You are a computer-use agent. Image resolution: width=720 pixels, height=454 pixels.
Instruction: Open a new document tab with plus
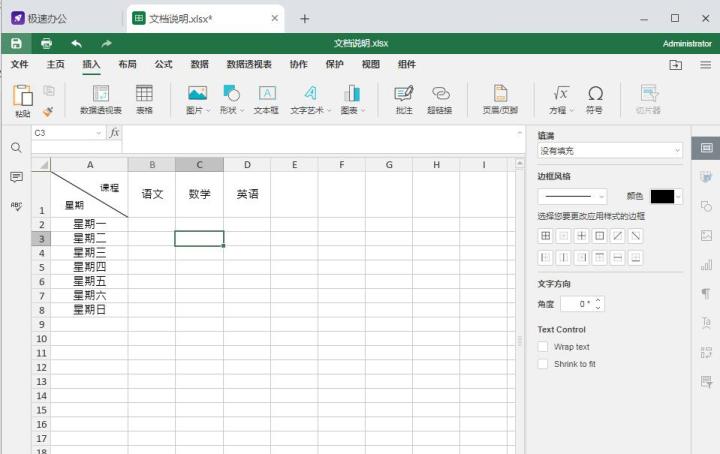304,19
